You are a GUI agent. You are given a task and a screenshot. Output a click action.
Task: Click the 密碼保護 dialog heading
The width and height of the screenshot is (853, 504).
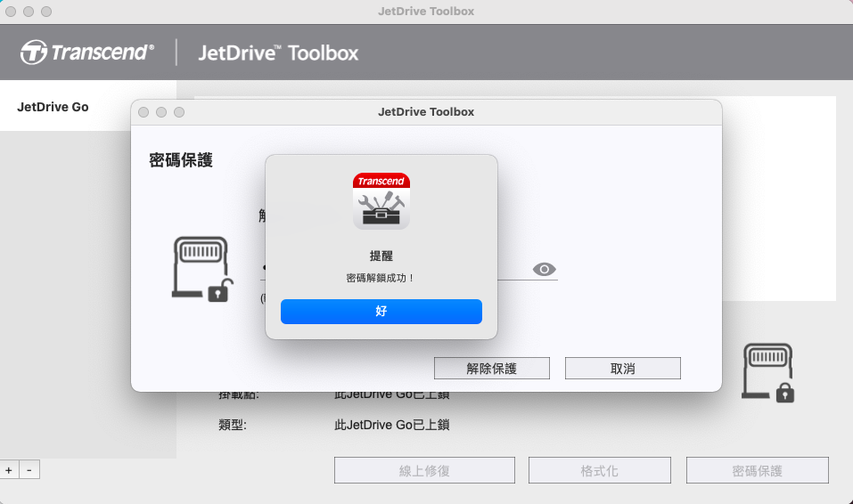(181, 160)
